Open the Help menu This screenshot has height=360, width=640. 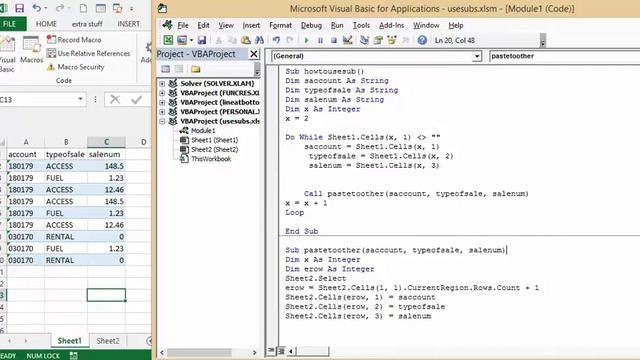click(x=456, y=25)
